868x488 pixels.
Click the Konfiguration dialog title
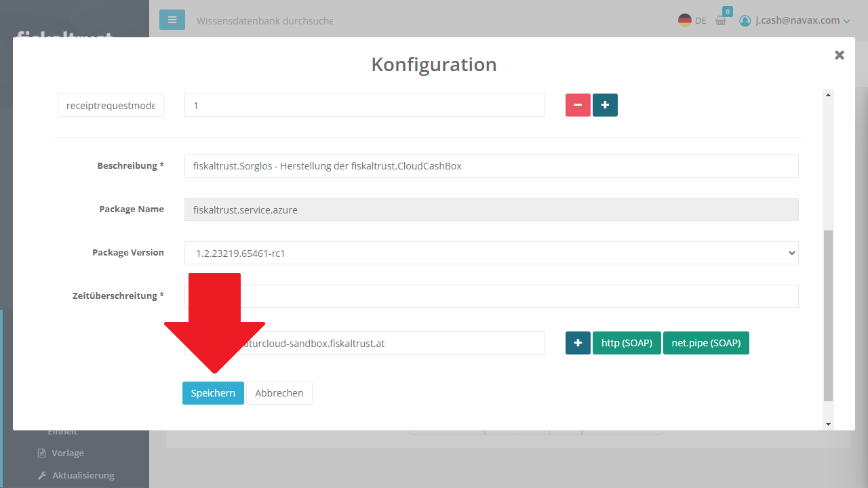(x=434, y=64)
